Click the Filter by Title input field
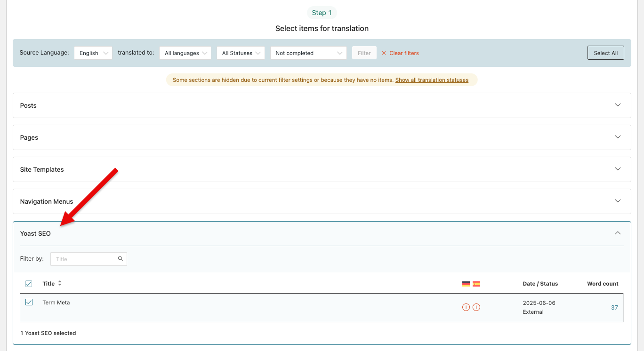 (x=89, y=259)
